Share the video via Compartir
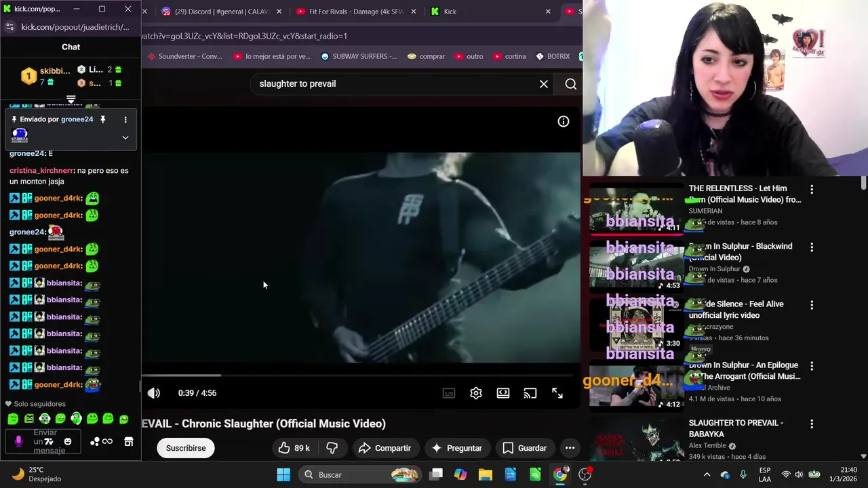The height and width of the screenshot is (488, 868). [385, 448]
